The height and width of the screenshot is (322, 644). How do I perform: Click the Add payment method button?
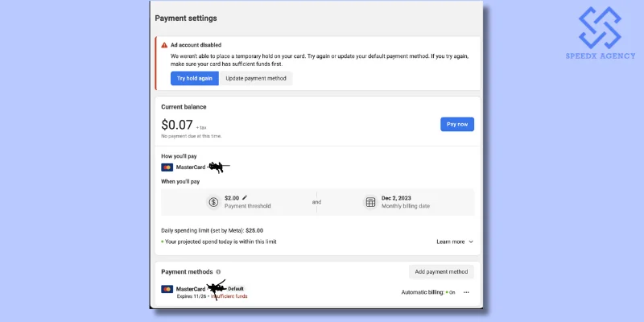[441, 272]
